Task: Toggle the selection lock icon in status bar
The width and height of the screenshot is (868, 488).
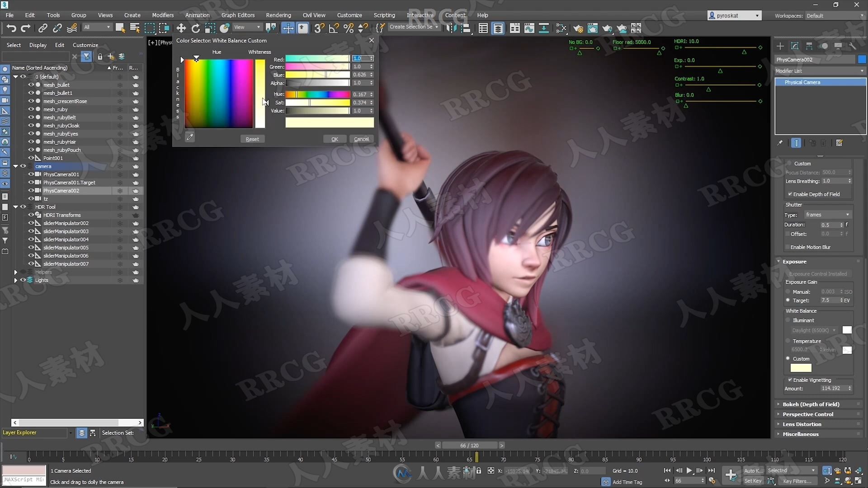Action: 478,470
